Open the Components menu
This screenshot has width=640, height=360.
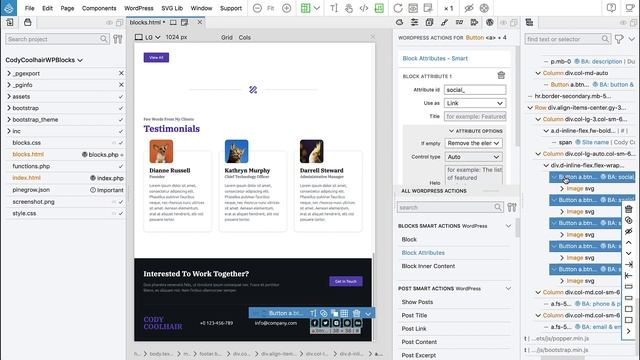(x=99, y=8)
